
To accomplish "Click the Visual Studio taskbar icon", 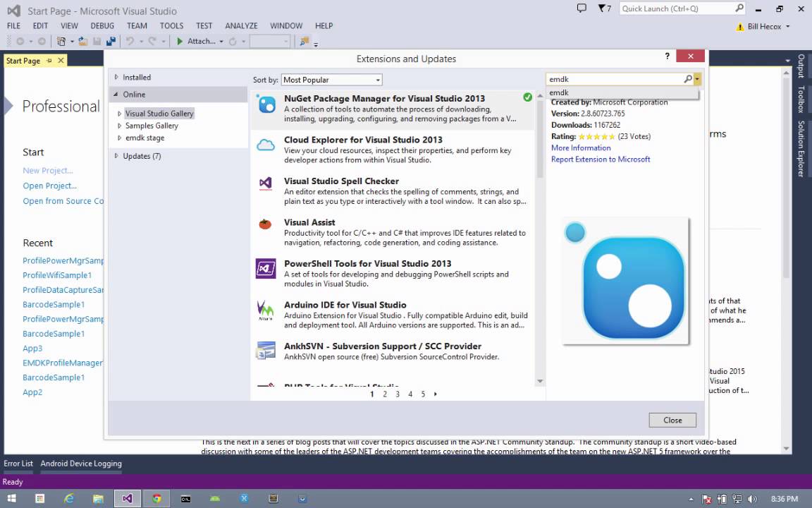I will point(127,499).
